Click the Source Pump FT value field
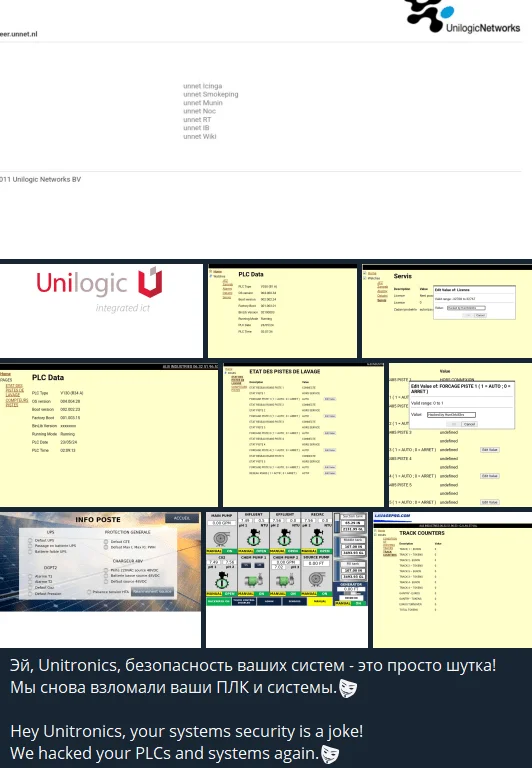This screenshot has height=768, width=532. tap(317, 564)
